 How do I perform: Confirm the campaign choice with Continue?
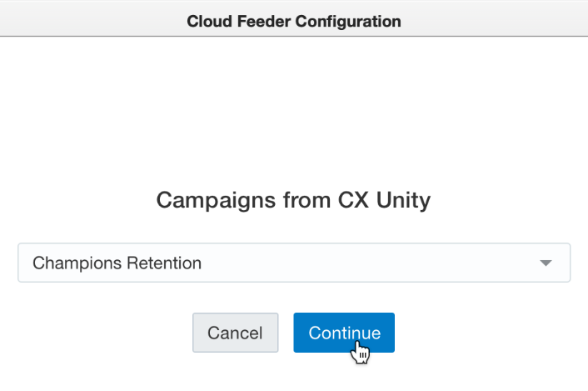click(344, 333)
